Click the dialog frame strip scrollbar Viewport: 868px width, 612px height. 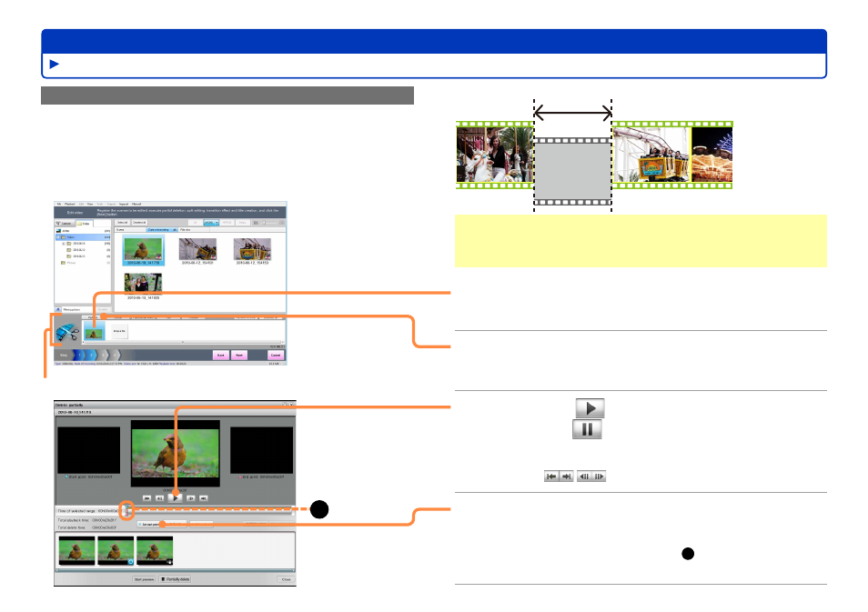175,570
